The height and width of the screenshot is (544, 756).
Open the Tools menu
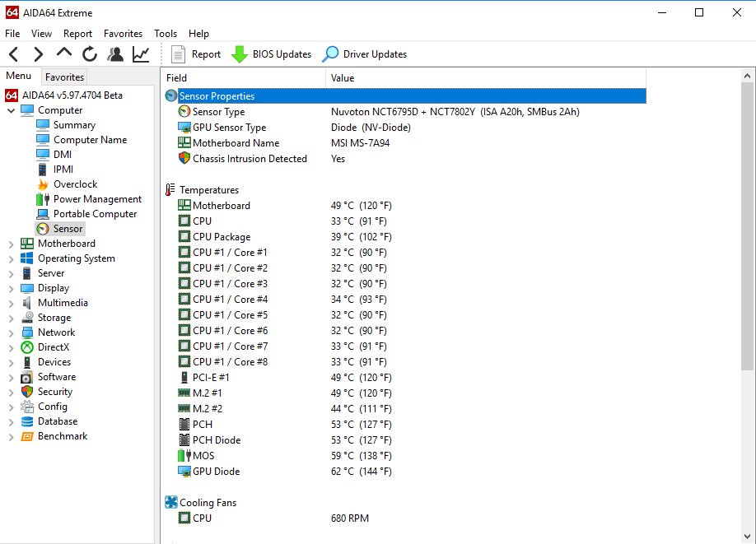tap(166, 33)
